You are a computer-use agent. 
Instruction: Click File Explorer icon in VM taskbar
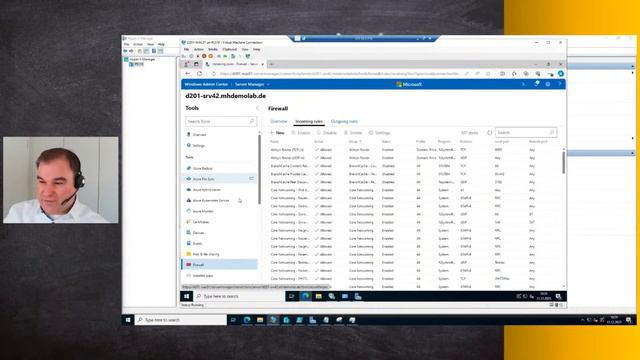tap(318, 296)
